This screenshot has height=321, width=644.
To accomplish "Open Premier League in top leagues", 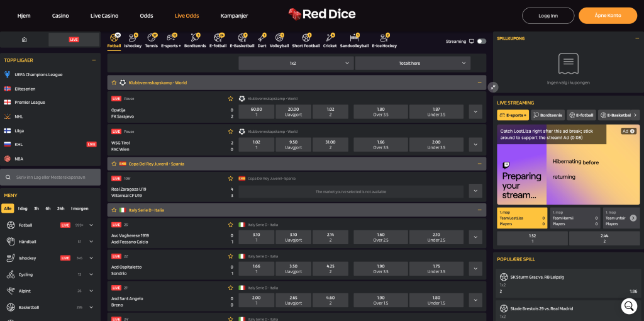I will click(30, 102).
